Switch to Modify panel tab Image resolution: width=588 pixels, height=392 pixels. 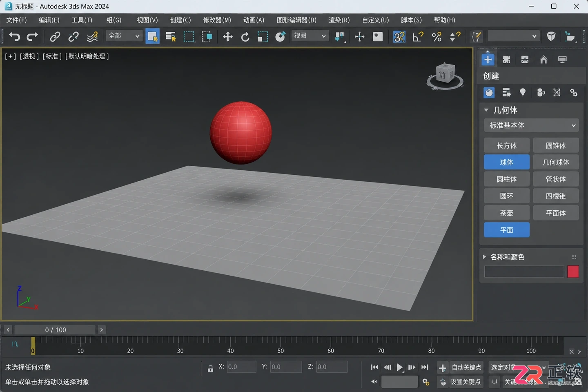506,60
